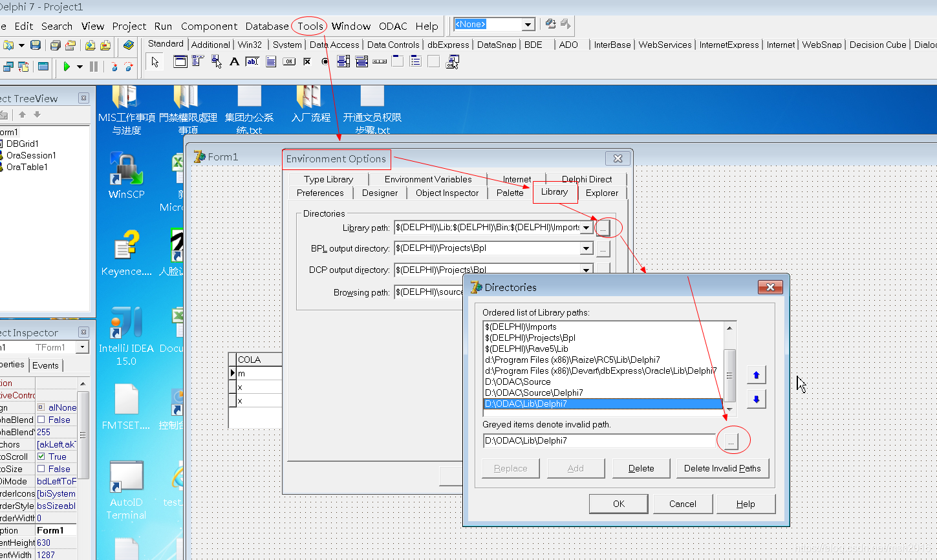Select the Button (OK) component icon
This screenshot has width=937, height=560.
(289, 61)
